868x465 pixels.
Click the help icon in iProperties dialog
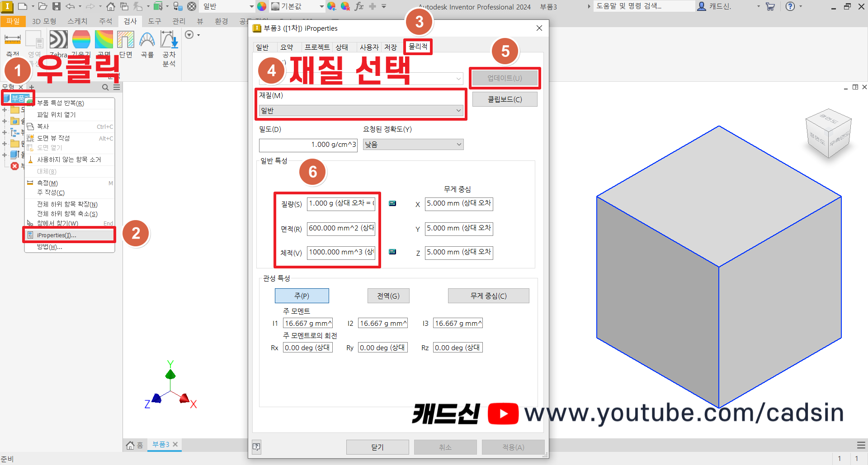[x=256, y=447]
